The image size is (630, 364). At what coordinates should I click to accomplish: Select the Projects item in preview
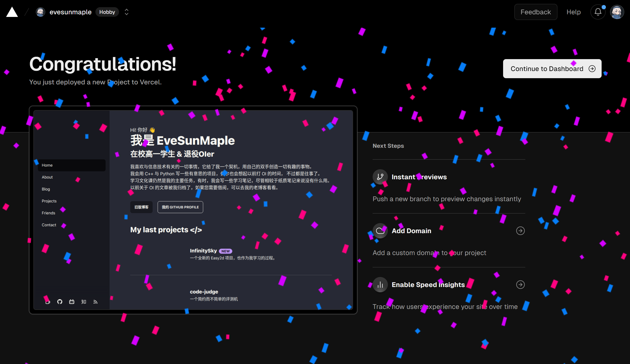(49, 201)
